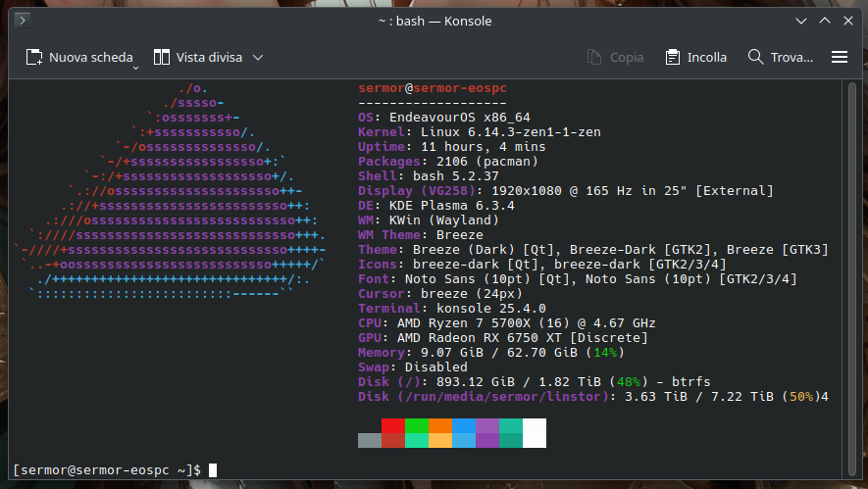Click the disk path '/run/media/sermor/linstor'
This screenshot has width=868, height=489.
click(502, 396)
